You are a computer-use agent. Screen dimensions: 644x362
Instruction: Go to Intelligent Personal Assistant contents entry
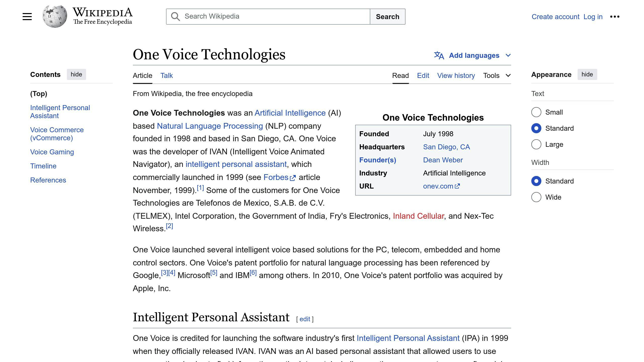point(60,112)
